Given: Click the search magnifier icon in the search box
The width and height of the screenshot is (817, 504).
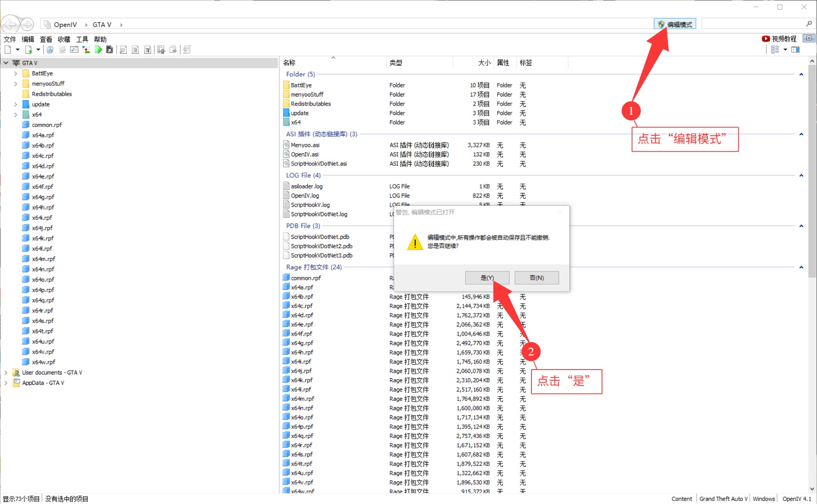Looking at the screenshot, I should pos(809,24).
